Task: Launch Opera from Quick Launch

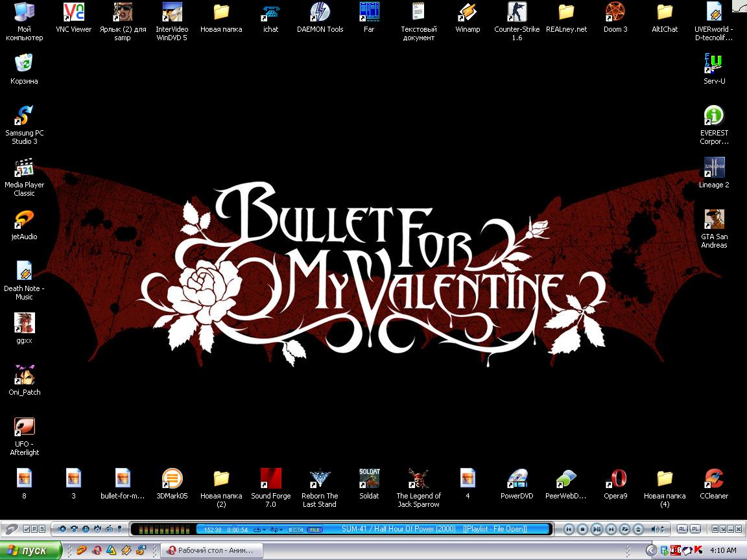Action: tap(96, 550)
